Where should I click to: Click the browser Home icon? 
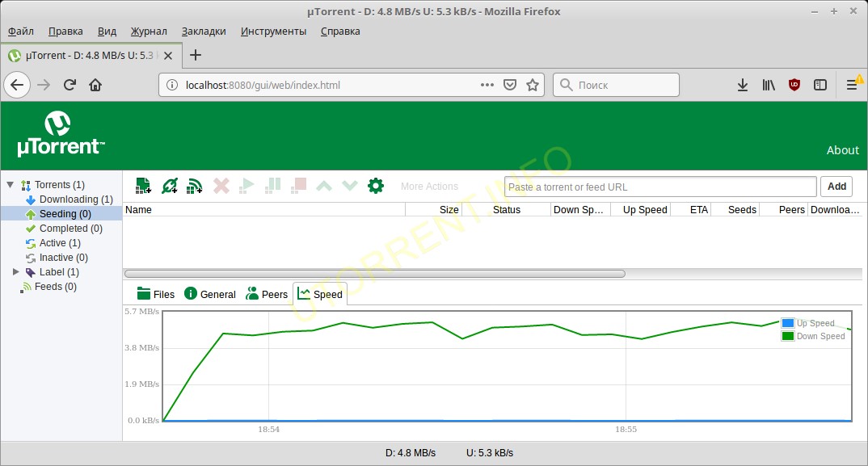coord(95,86)
